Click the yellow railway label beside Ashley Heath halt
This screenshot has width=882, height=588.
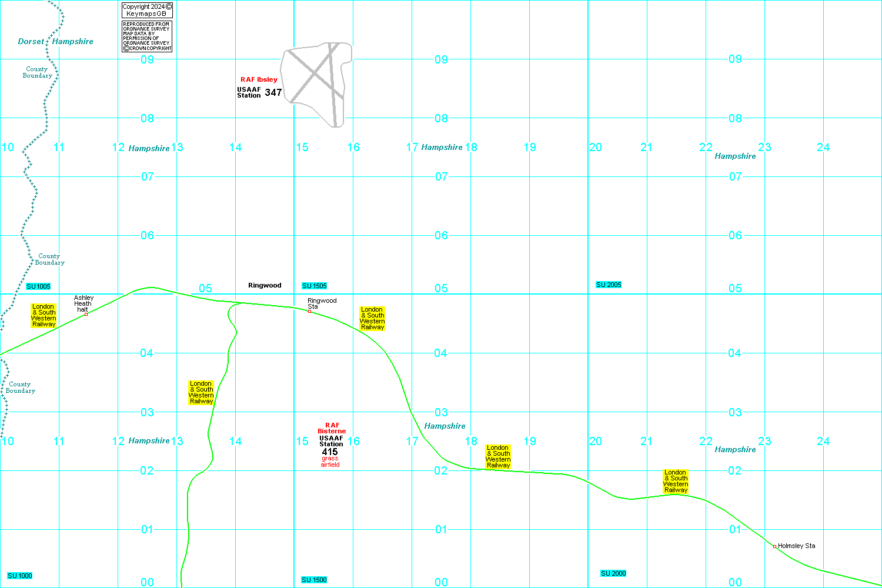[x=44, y=315]
